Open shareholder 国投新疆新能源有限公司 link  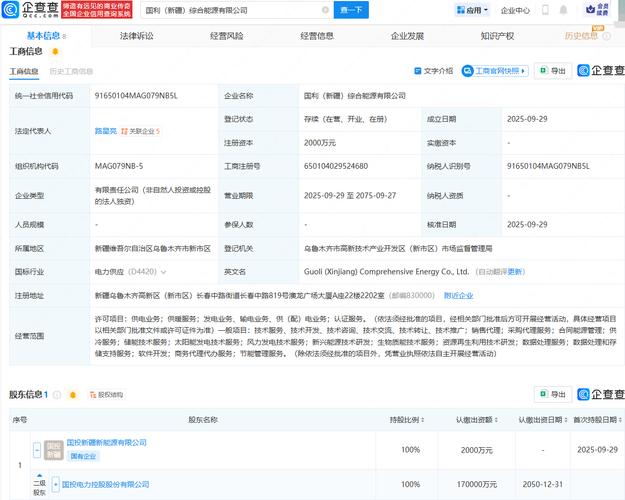pos(106,442)
